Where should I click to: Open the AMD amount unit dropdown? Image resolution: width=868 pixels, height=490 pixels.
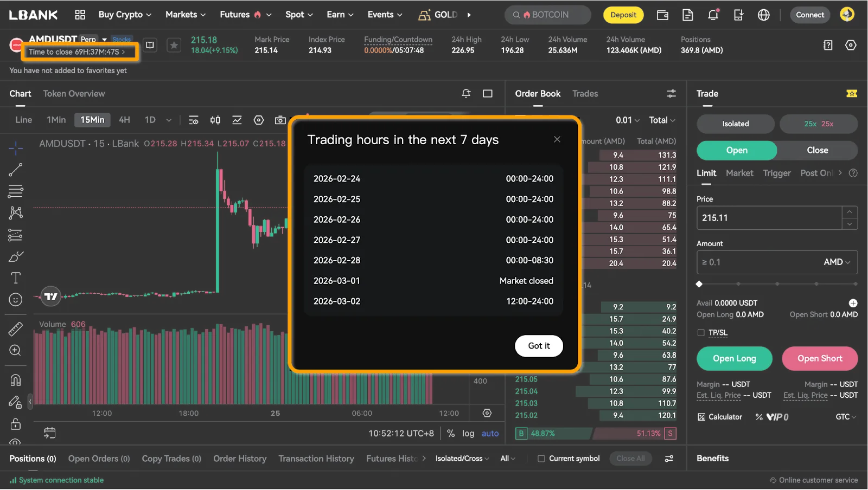tap(837, 262)
